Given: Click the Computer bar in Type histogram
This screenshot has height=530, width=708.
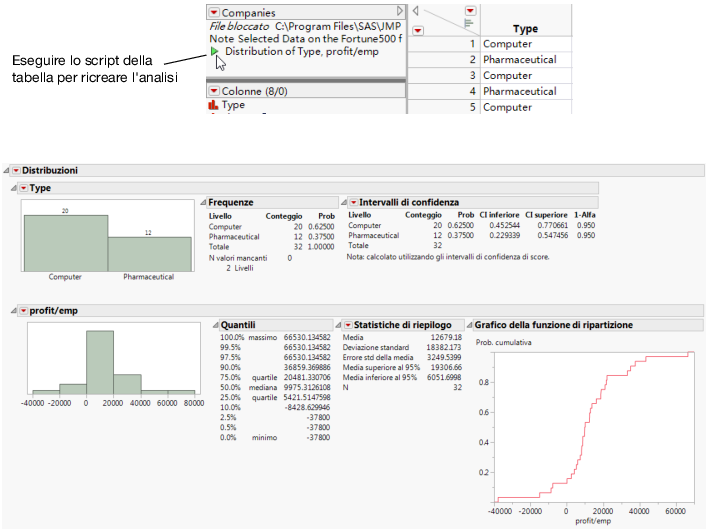Looking at the screenshot, I should tap(65, 241).
